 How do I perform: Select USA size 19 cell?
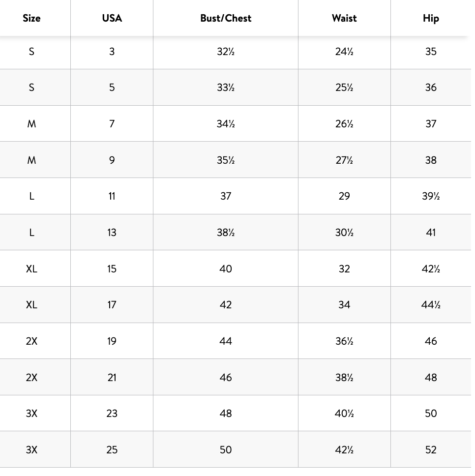pyautogui.click(x=112, y=341)
